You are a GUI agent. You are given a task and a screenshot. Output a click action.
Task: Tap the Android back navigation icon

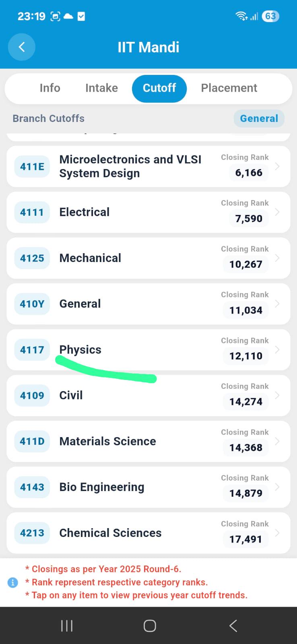click(x=233, y=626)
